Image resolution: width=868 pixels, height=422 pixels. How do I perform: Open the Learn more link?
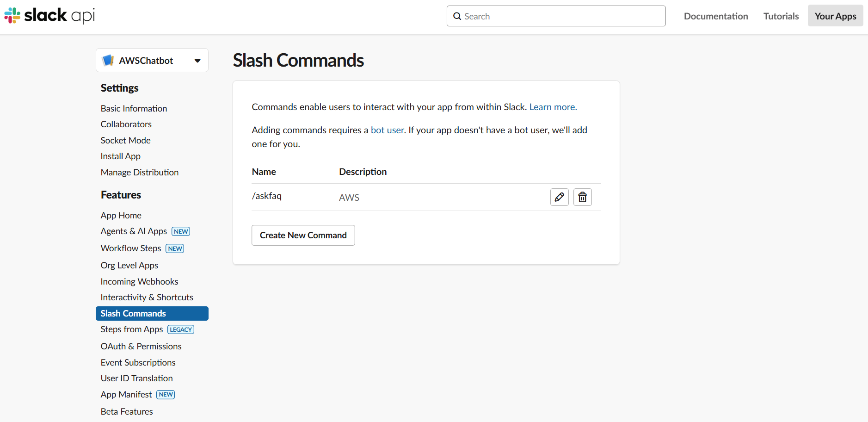click(x=553, y=107)
